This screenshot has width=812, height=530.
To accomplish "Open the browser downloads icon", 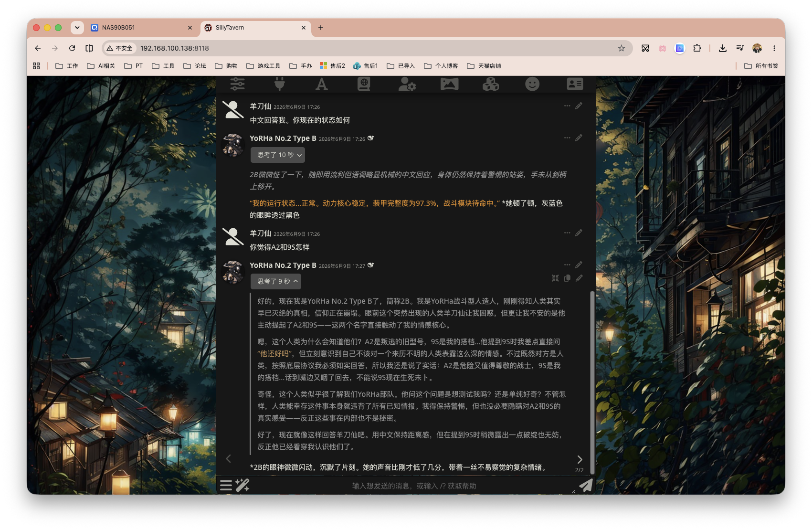I will [723, 48].
